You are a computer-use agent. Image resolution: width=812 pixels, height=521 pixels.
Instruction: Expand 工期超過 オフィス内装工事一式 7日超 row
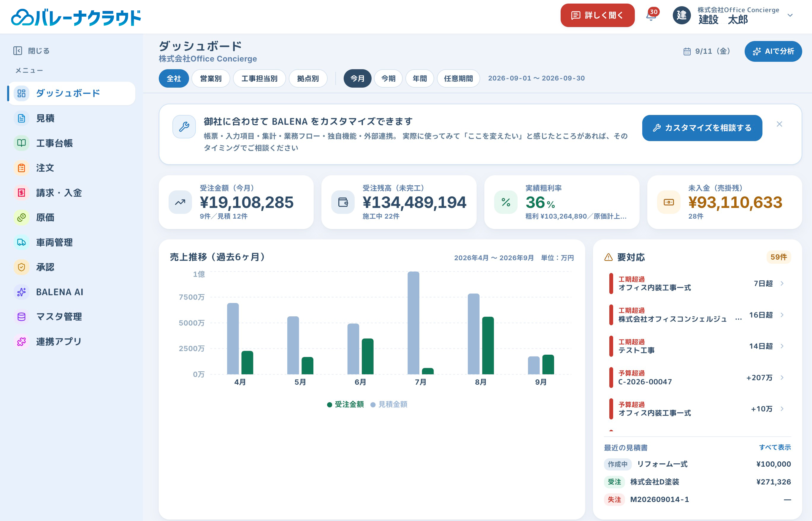697,283
